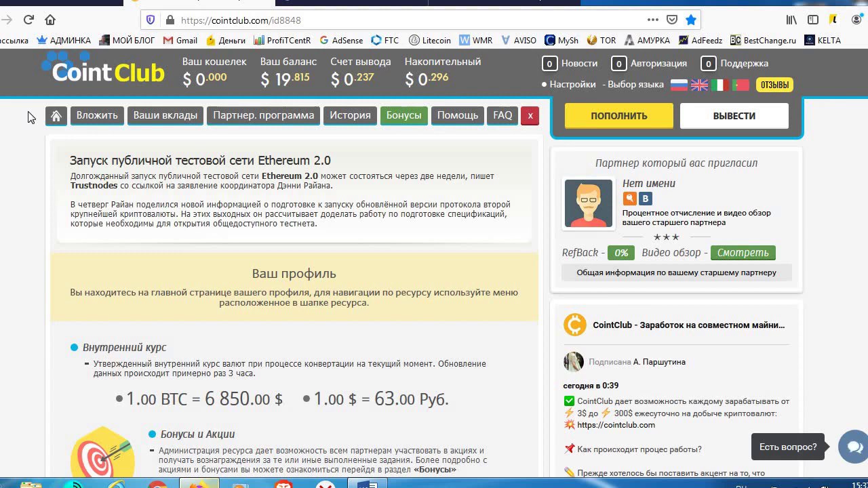Viewport: 868px width, 488px height.
Task: Open the tracking protection shield icon
Action: click(x=151, y=20)
